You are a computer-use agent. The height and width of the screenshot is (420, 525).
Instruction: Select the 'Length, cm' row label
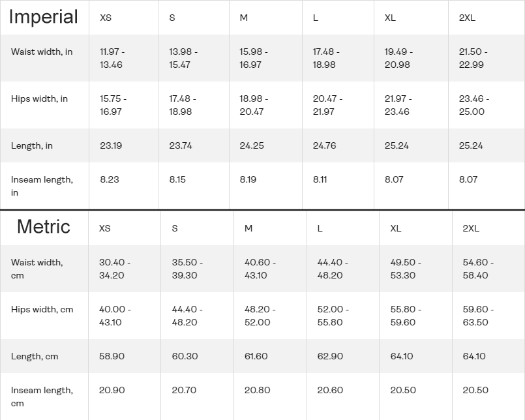coord(35,356)
